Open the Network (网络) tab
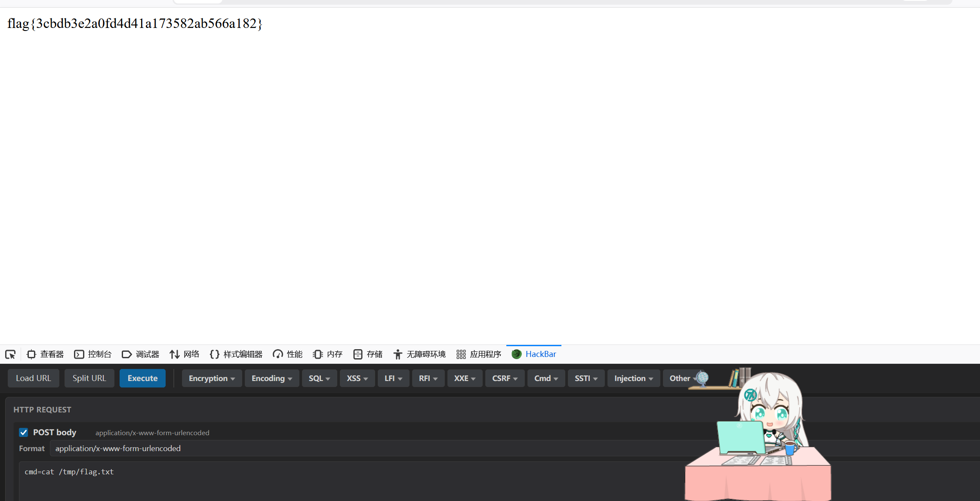The height and width of the screenshot is (501, 980). click(x=185, y=354)
